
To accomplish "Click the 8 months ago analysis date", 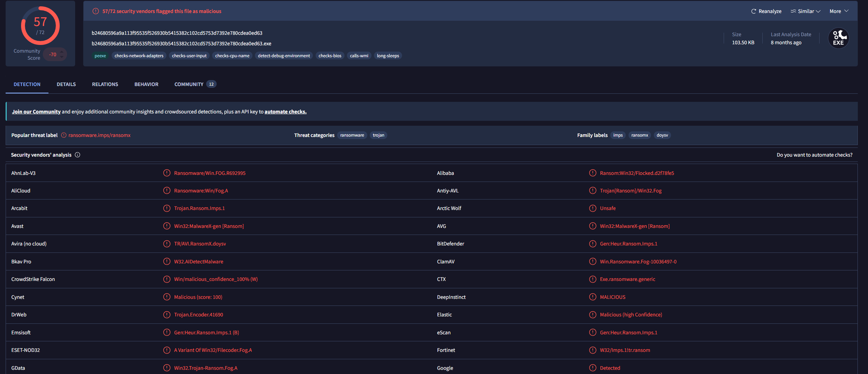I will click(786, 42).
